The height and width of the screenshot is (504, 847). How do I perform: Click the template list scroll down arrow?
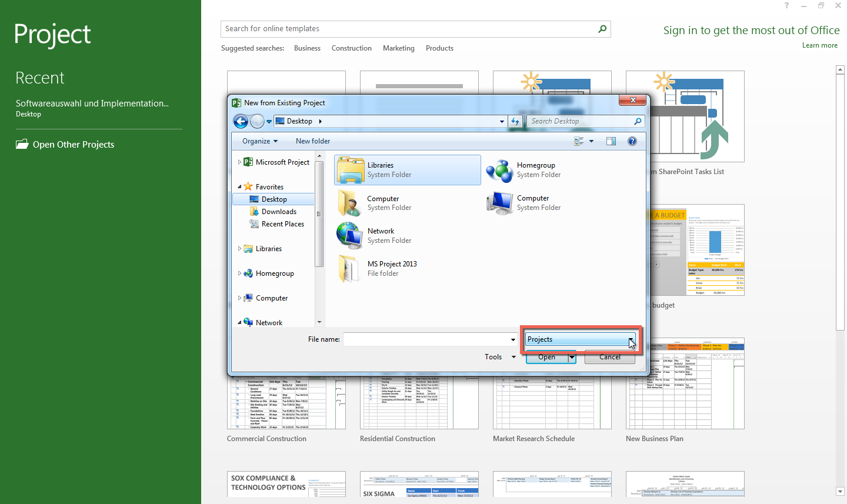tap(840, 491)
